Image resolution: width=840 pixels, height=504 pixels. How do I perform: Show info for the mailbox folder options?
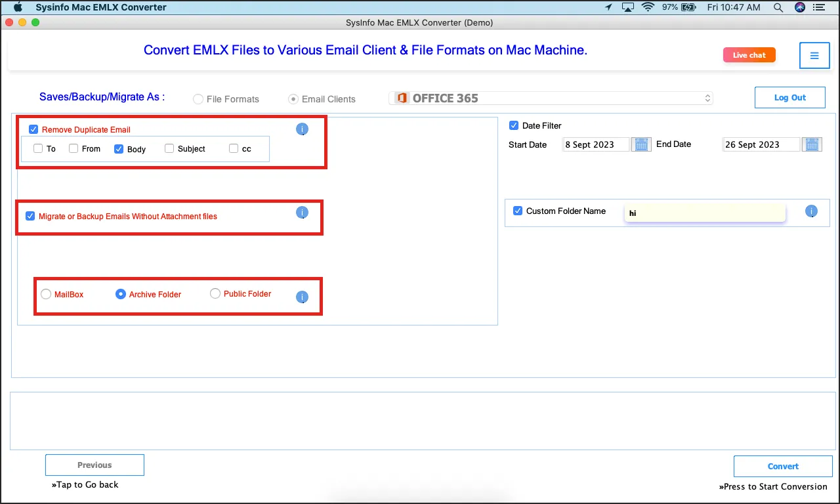(302, 297)
